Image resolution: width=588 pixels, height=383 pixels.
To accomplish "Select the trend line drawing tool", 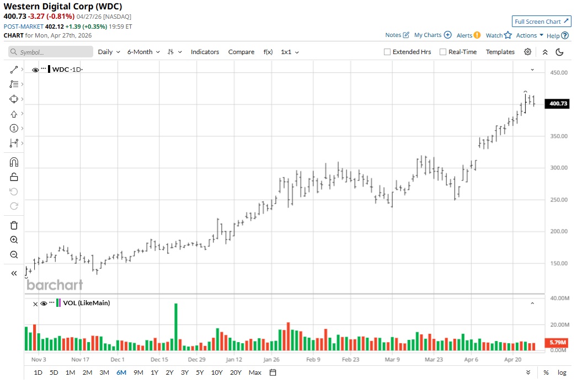I will point(14,70).
